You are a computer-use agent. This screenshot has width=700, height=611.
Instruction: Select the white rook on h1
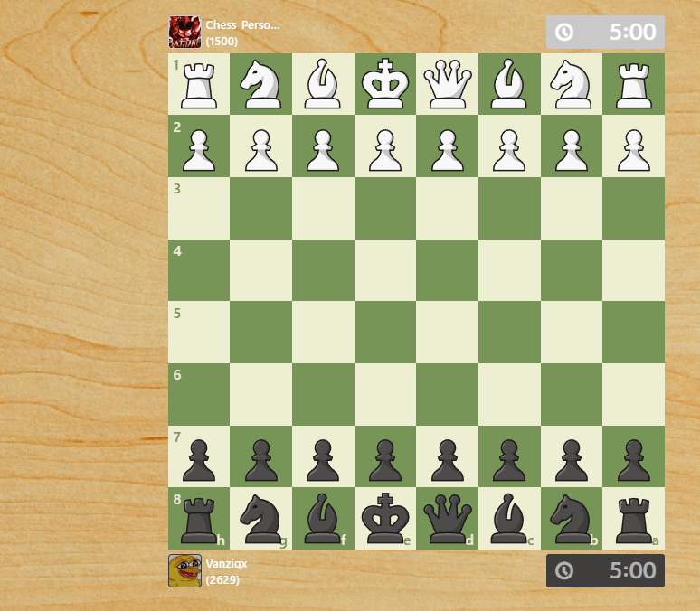(199, 84)
